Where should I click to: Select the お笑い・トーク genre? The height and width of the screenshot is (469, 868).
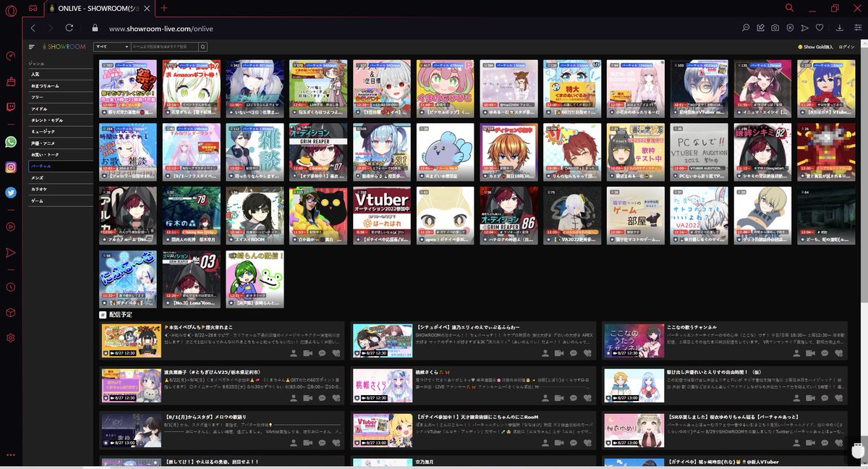[x=60, y=155]
